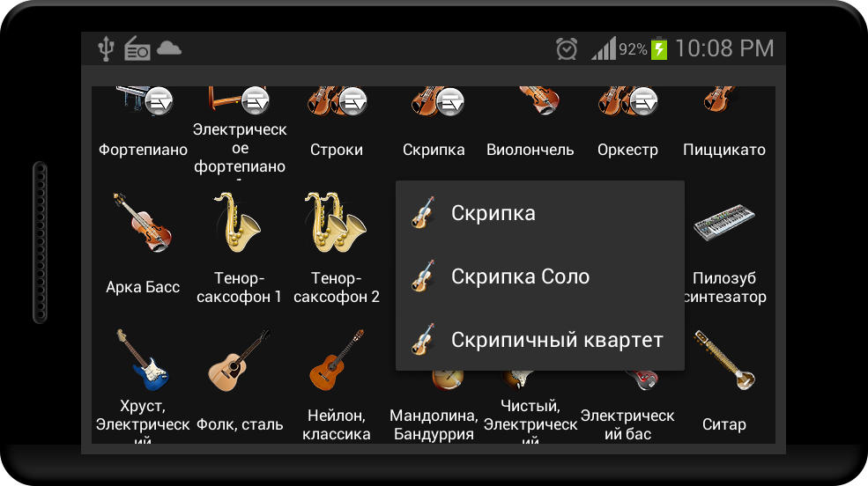868x486 pixels.
Task: Tap the Электрический бас label
Action: (x=627, y=424)
